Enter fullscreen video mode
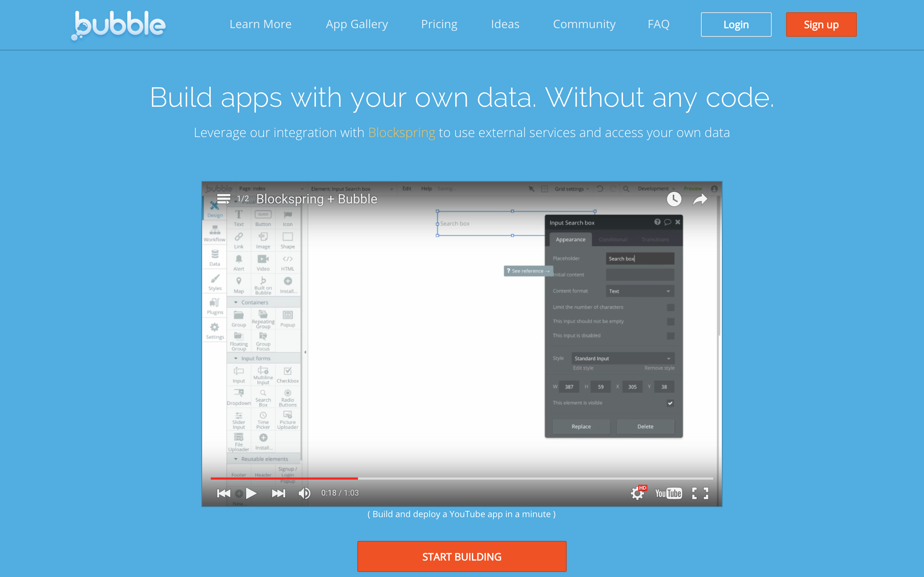The width and height of the screenshot is (924, 577). (700, 493)
